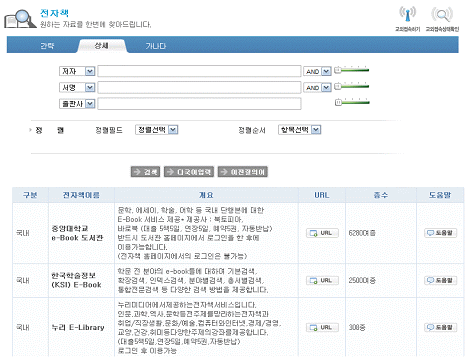The width and height of the screenshot is (467, 362).
Task: Adjust the green slider in 저자 row
Action: (352, 70)
